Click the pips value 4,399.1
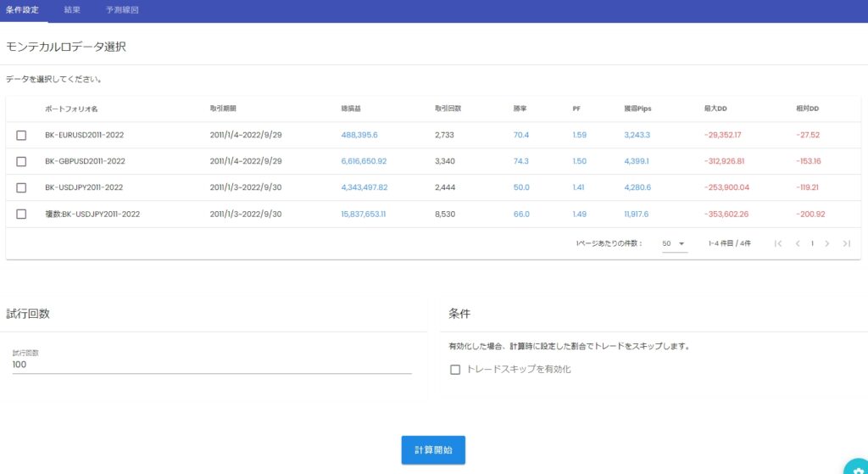 637,162
